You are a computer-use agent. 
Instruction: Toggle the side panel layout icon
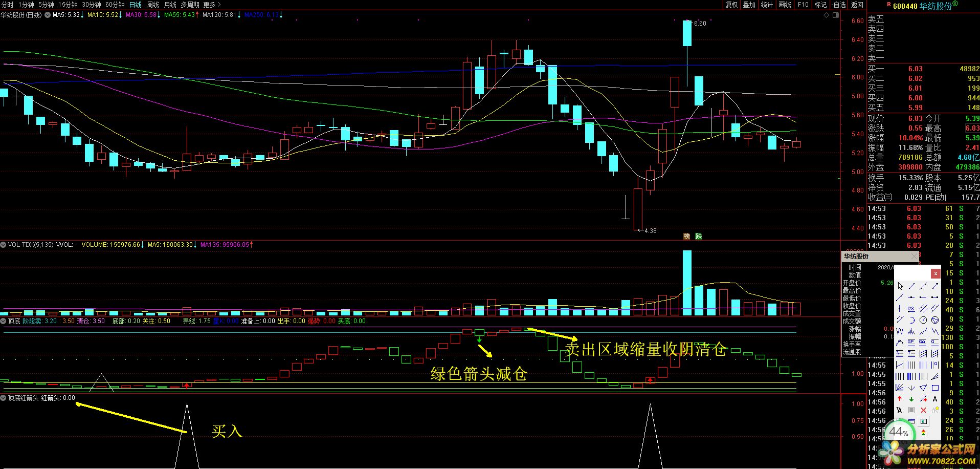(837, 15)
